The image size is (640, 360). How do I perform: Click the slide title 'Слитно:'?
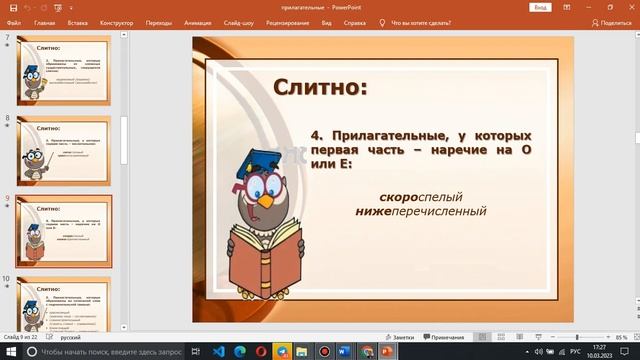tap(320, 87)
